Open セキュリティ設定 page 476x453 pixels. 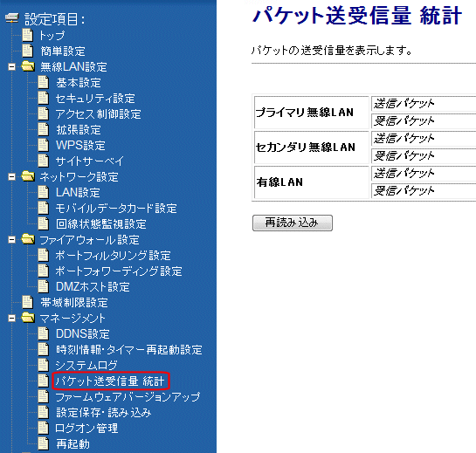click(x=95, y=99)
